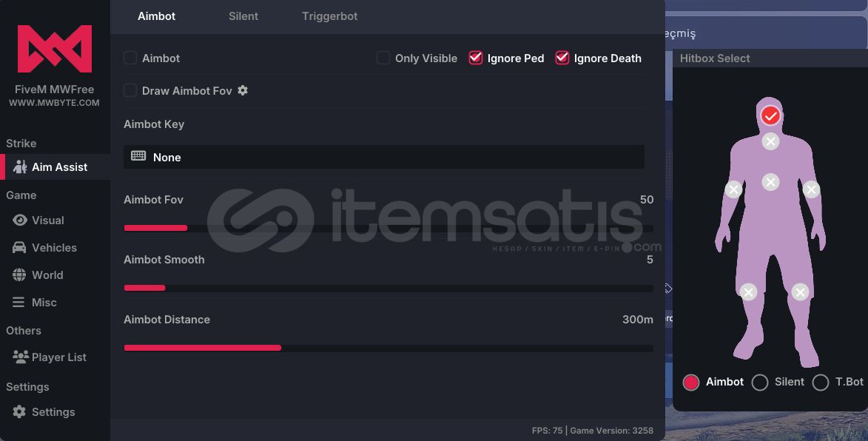Screen dimensions: 868x441
Task: Click the Aimbot Distance slider track
Action: [x=388, y=348]
